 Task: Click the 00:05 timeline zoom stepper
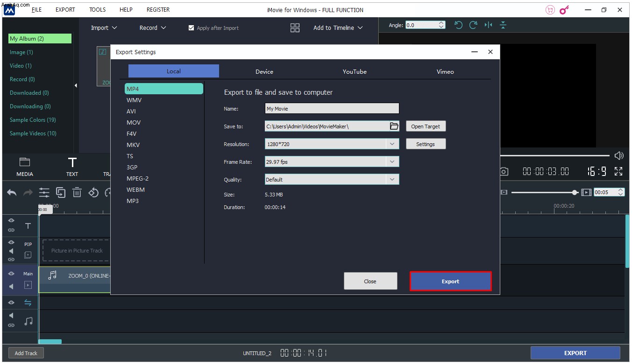(x=620, y=192)
